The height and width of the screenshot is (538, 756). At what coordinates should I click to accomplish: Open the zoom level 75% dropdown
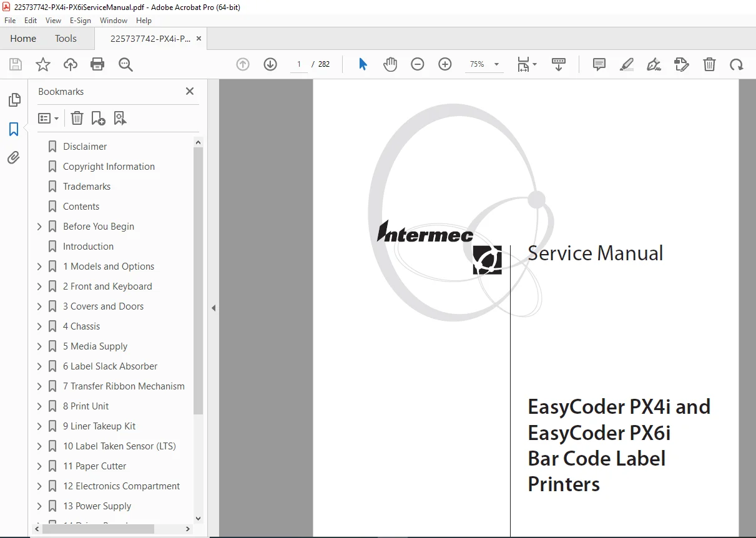click(x=484, y=64)
